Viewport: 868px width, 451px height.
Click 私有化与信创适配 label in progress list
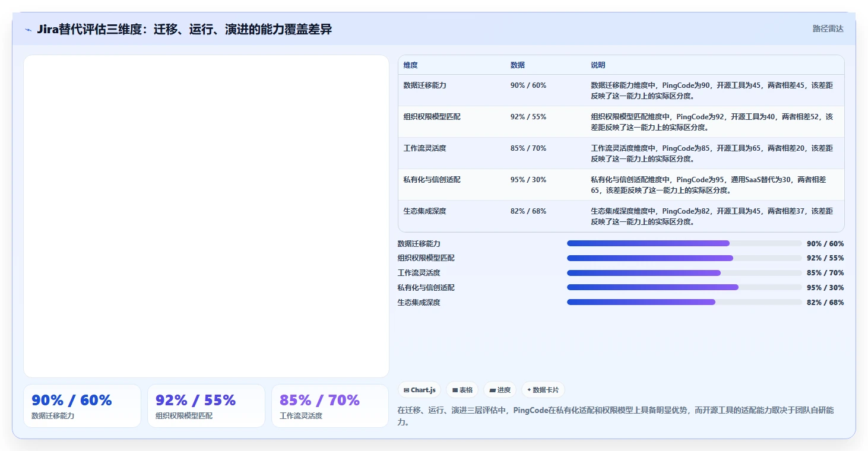point(426,288)
